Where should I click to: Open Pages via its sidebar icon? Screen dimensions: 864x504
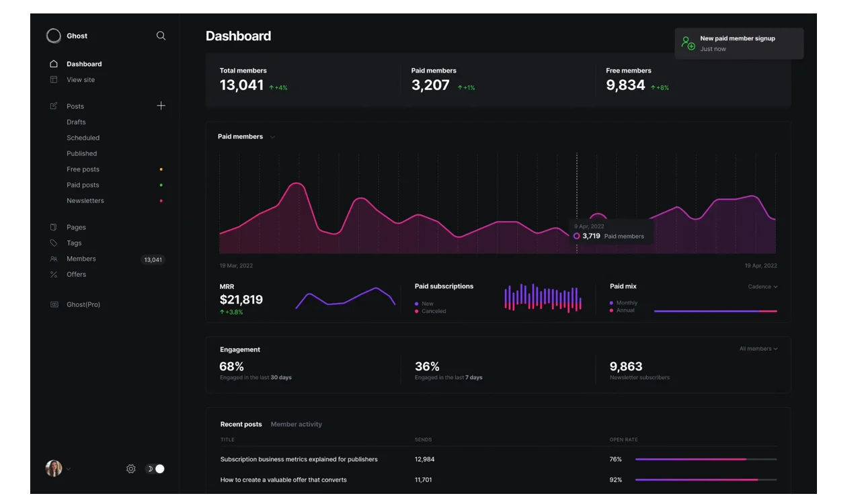point(53,227)
